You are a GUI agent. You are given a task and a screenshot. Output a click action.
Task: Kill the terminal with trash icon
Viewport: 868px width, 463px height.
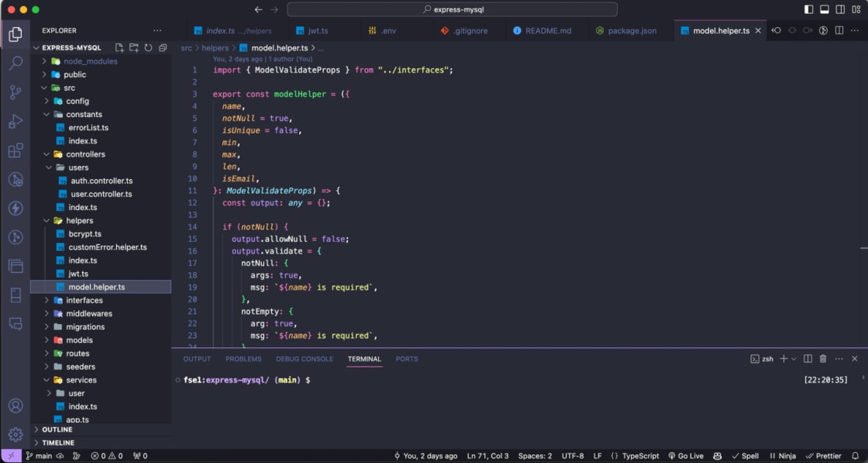point(823,359)
